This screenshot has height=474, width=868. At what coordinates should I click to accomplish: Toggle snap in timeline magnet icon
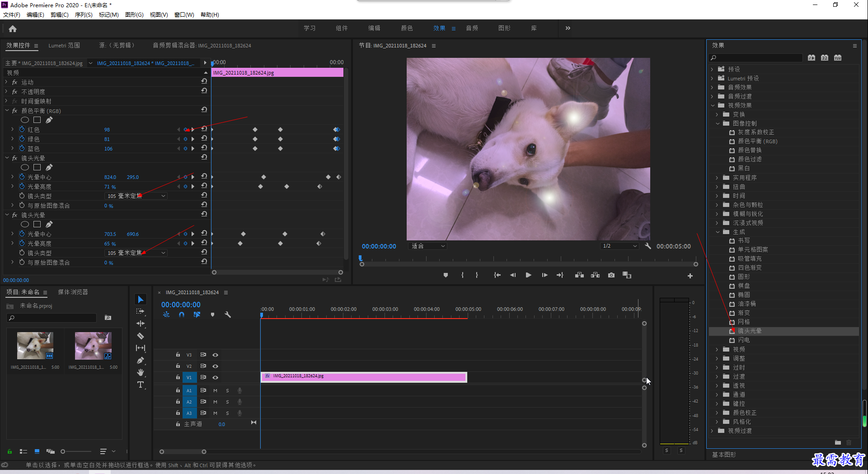click(182, 314)
